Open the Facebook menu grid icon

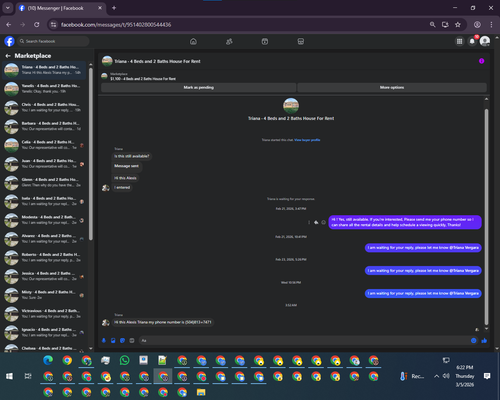pyautogui.click(x=459, y=41)
